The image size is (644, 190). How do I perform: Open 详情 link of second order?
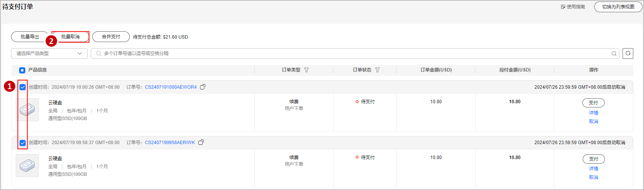click(x=593, y=169)
